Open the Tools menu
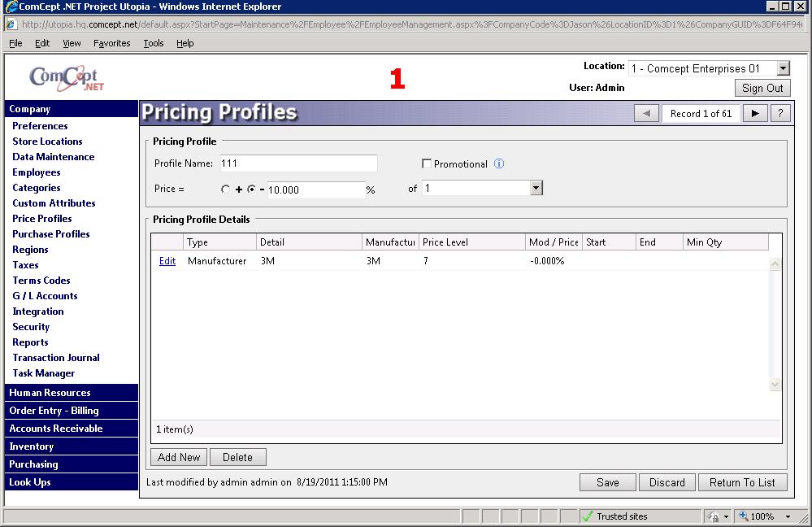Viewport: 812px width, 527px height. tap(154, 43)
